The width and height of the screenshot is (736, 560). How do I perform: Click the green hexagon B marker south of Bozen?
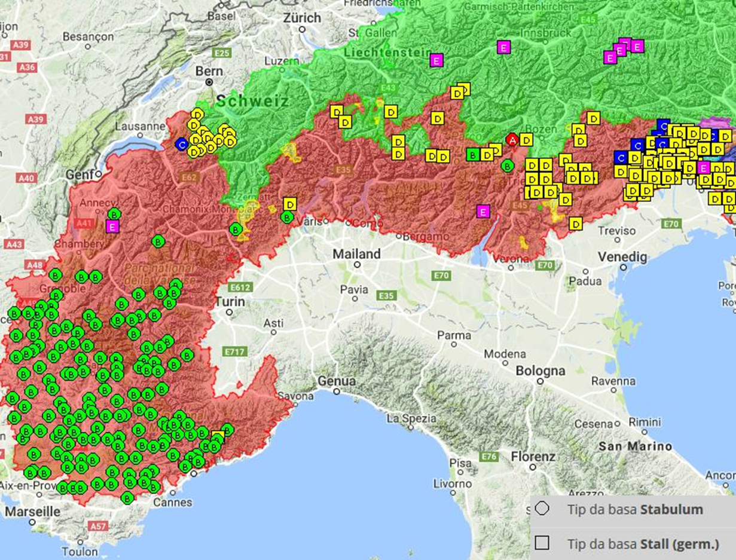pyautogui.click(x=508, y=165)
